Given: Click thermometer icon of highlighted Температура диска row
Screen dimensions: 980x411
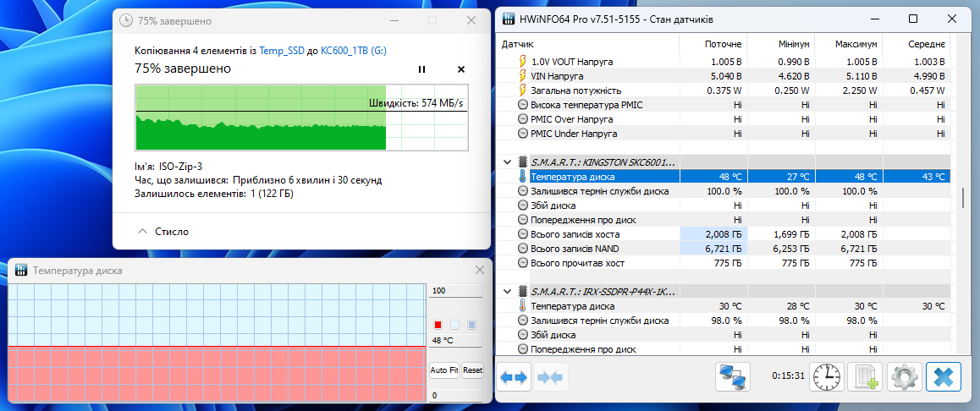Looking at the screenshot, I should (523, 176).
